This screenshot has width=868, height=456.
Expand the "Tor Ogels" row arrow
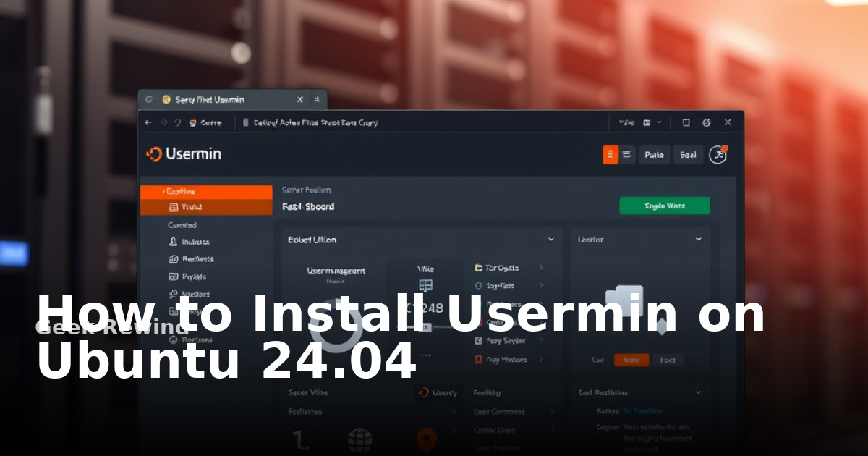(x=541, y=268)
